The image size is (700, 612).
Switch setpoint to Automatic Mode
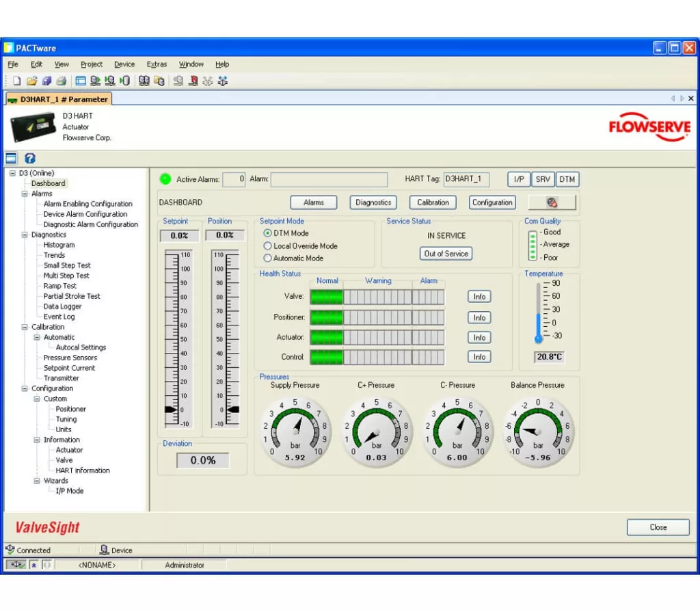[267, 258]
